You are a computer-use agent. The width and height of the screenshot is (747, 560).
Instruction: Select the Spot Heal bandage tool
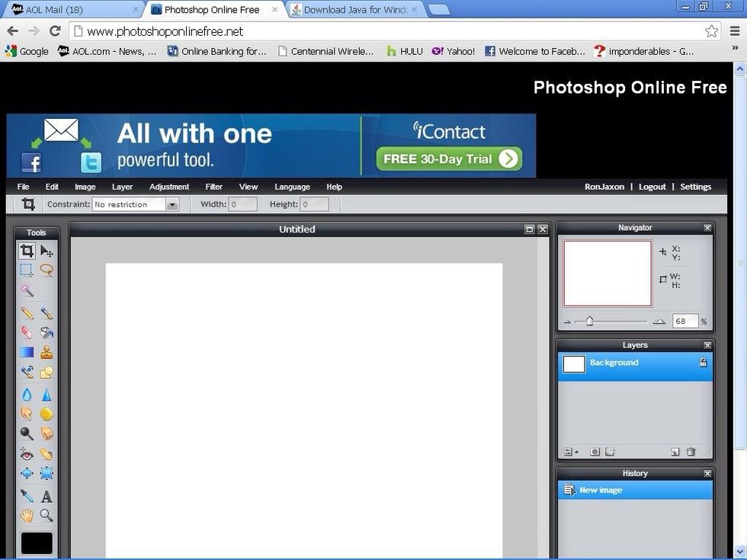[x=46, y=454]
